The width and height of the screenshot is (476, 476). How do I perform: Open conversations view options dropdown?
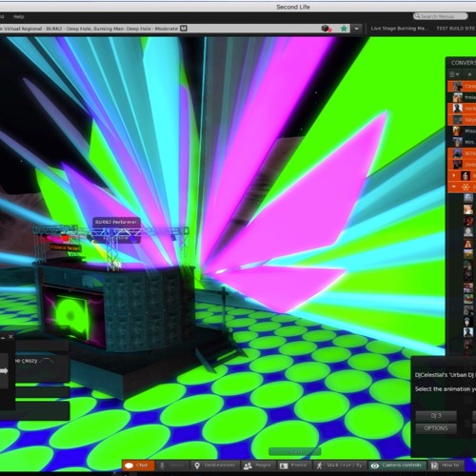tap(454, 74)
